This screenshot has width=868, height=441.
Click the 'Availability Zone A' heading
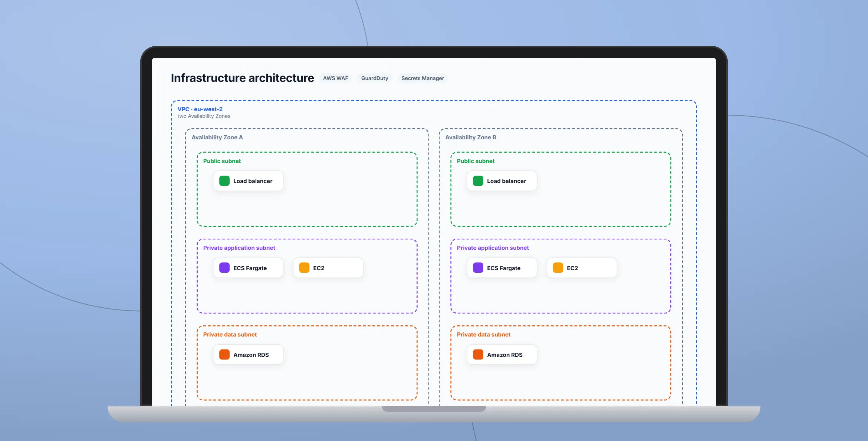click(x=217, y=137)
